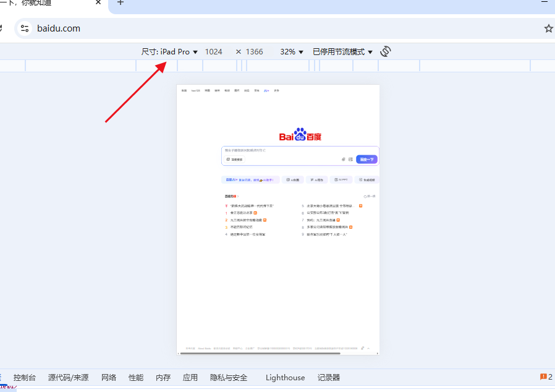Bookmark the page with the star icon

click(x=549, y=28)
